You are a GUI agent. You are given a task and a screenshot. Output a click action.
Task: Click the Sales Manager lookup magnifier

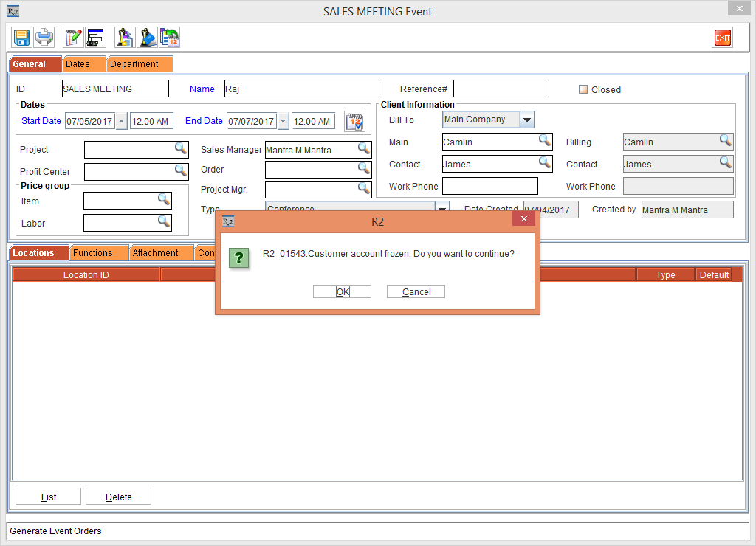tap(364, 149)
